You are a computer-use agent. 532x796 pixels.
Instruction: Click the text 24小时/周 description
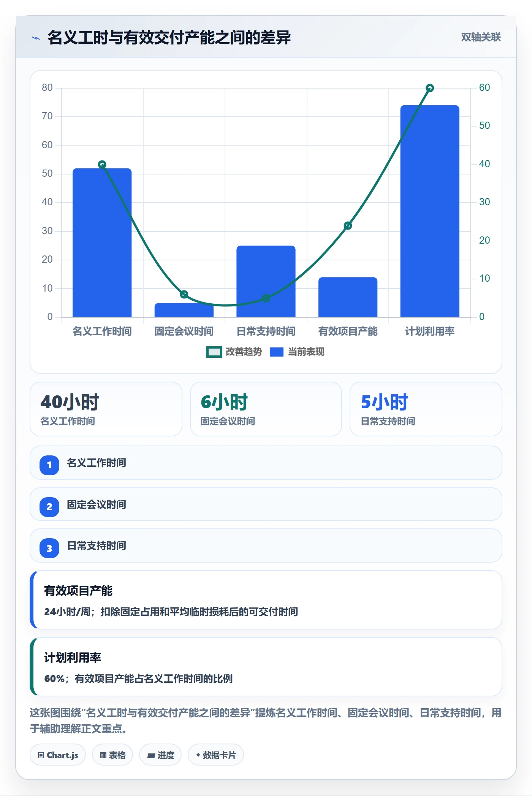(171, 612)
